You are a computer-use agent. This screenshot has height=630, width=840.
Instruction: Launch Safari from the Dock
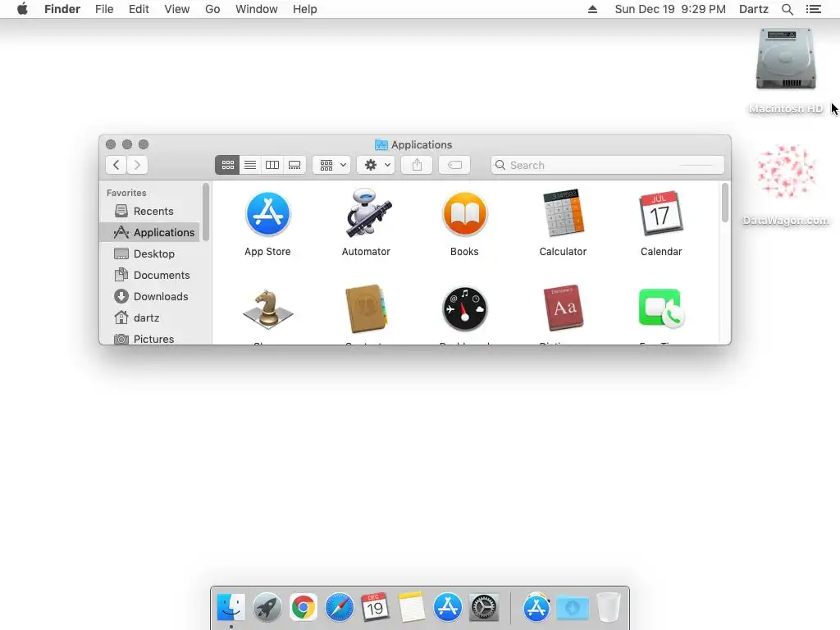click(x=339, y=608)
